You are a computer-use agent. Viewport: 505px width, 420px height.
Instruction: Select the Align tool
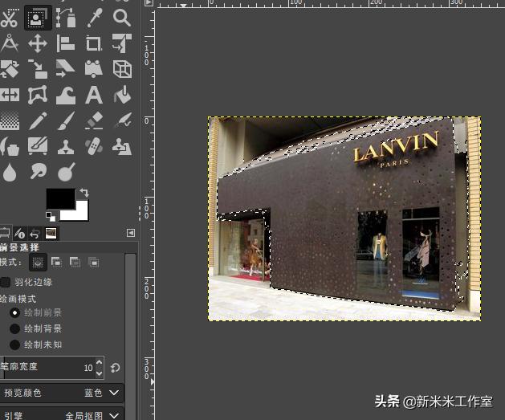tap(66, 43)
